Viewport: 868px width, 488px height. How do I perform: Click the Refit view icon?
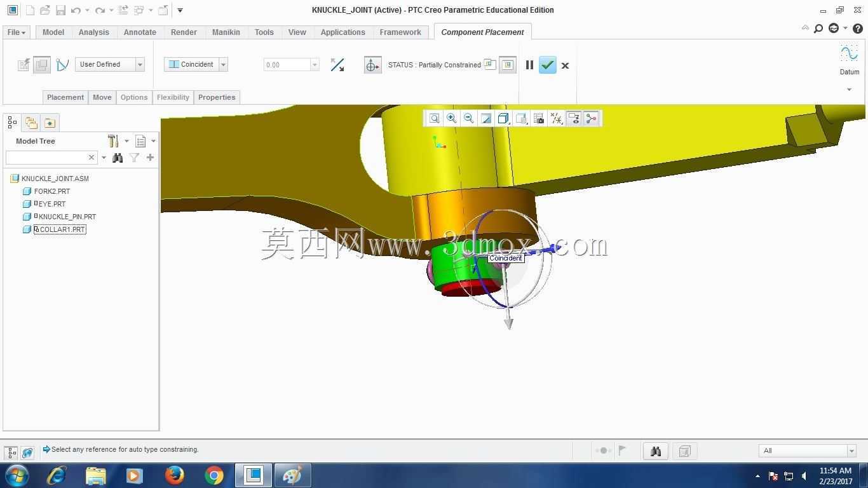(435, 118)
